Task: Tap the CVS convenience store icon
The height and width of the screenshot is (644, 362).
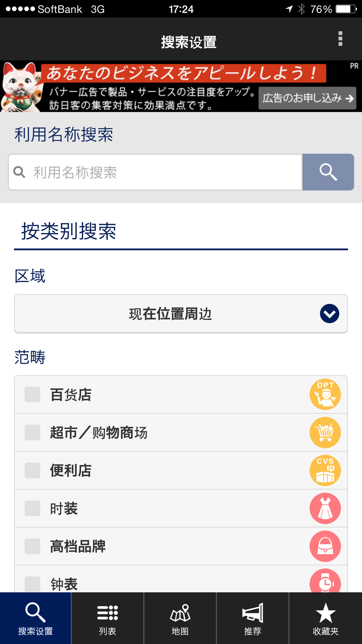Action: tap(325, 471)
